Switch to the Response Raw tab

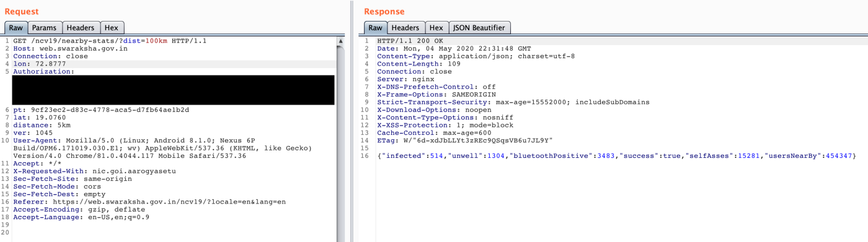coord(375,28)
